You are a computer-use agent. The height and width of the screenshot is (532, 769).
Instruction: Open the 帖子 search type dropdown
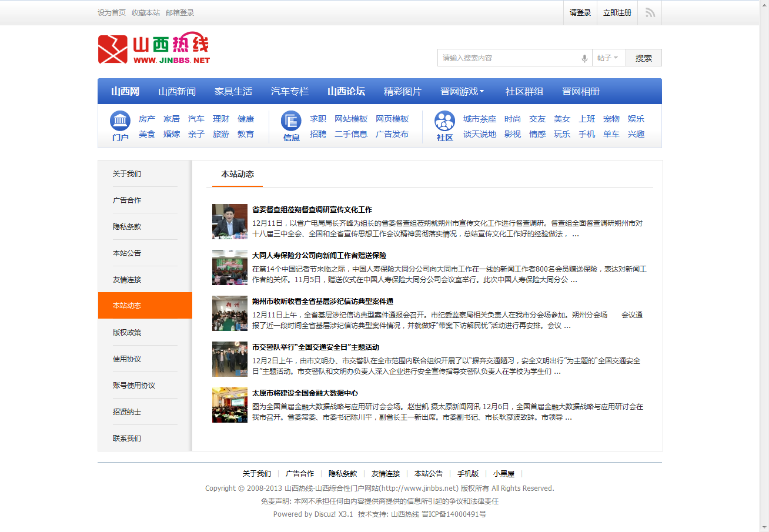[x=608, y=58]
